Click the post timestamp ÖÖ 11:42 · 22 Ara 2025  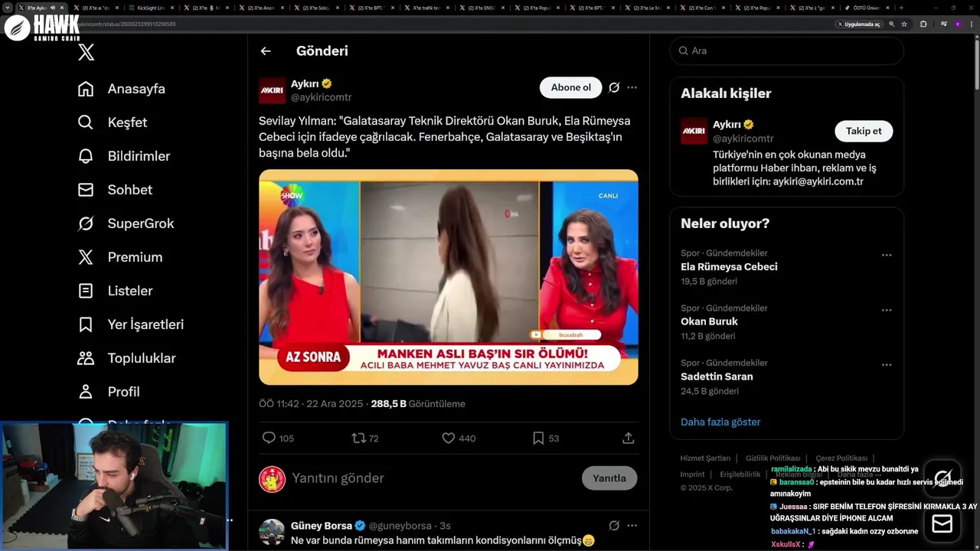point(312,403)
